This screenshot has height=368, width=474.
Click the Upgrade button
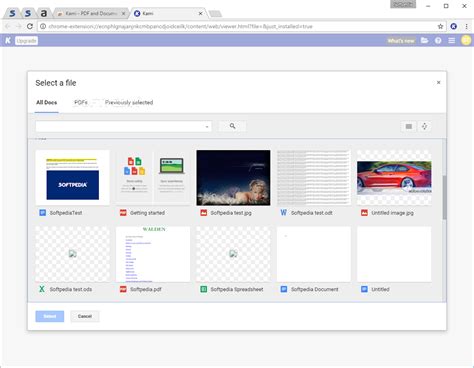pos(26,41)
